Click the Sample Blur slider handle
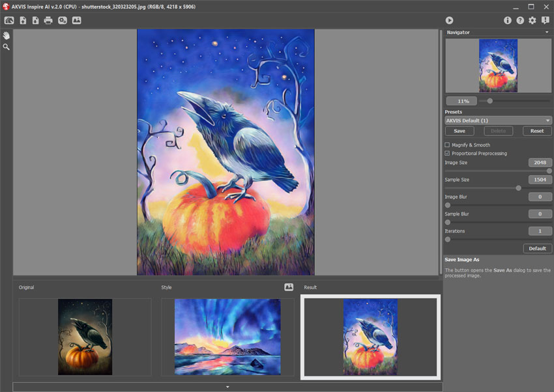This screenshot has height=392, width=554. (448, 222)
